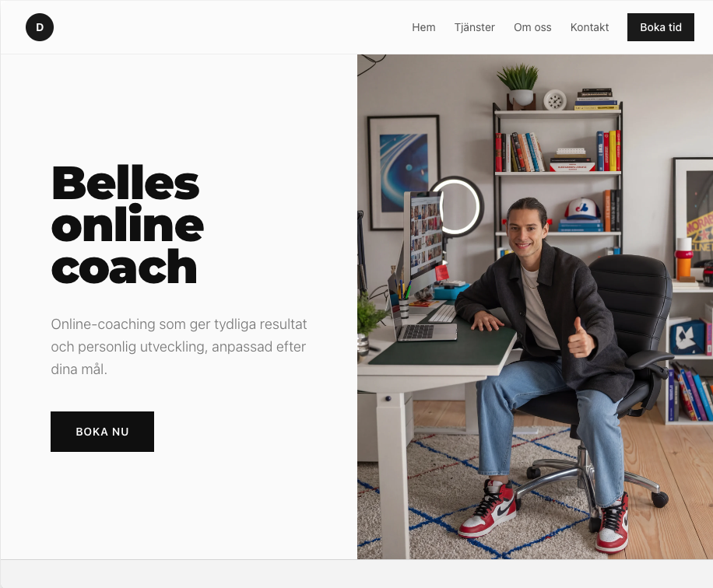
Task: Click the red and white sneaker on the left
Action: pyautogui.click(x=488, y=509)
